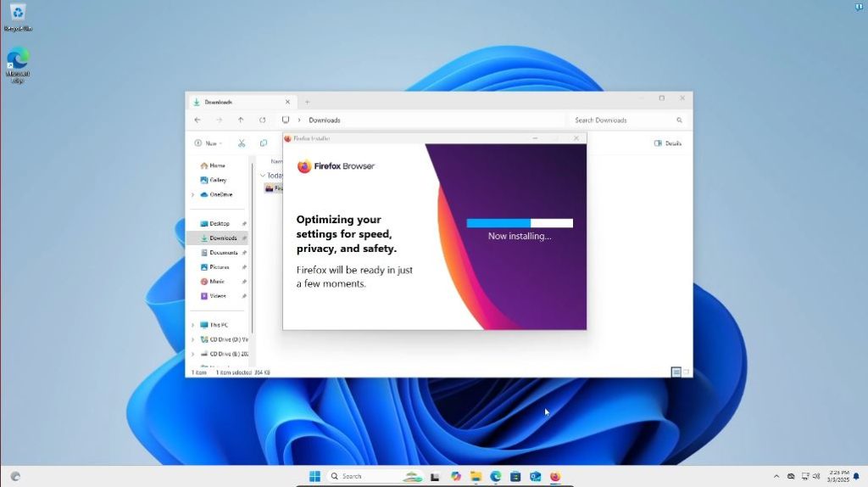Open notifications via the bell icon
This screenshot has width=868, height=487.
click(857, 477)
